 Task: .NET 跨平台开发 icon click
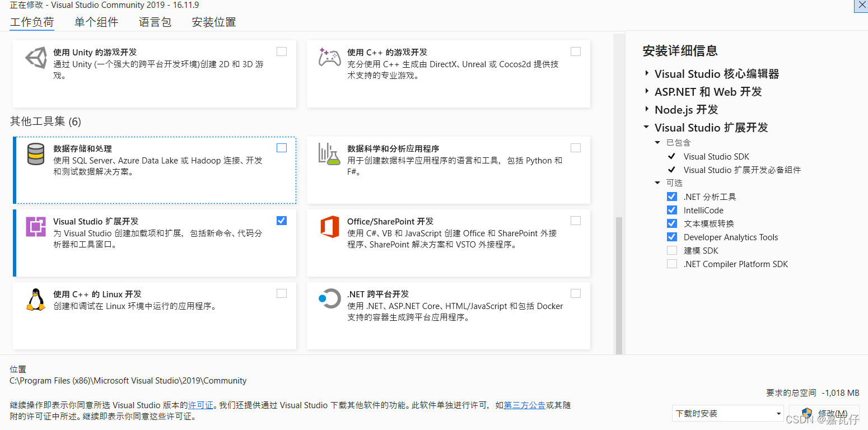329,298
